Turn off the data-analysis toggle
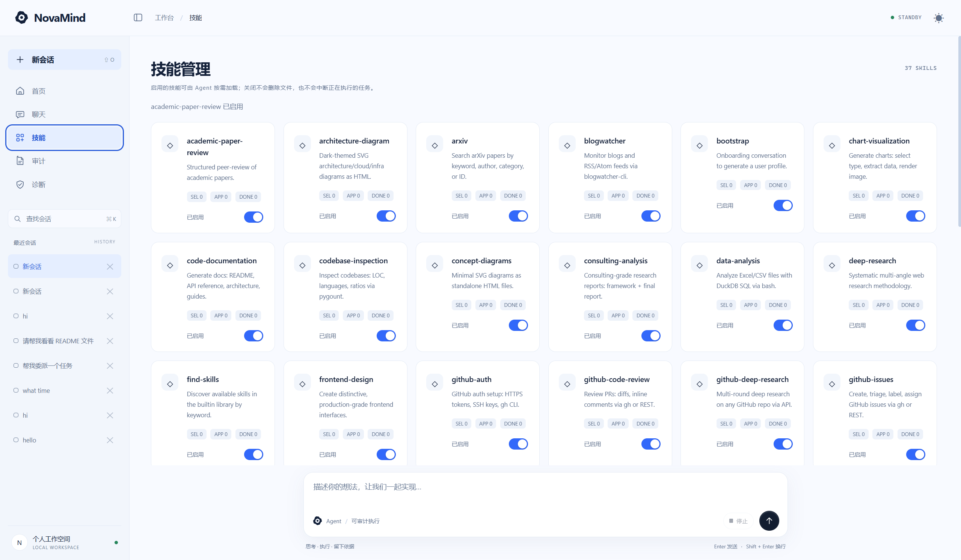The height and width of the screenshot is (560, 961). (x=783, y=325)
